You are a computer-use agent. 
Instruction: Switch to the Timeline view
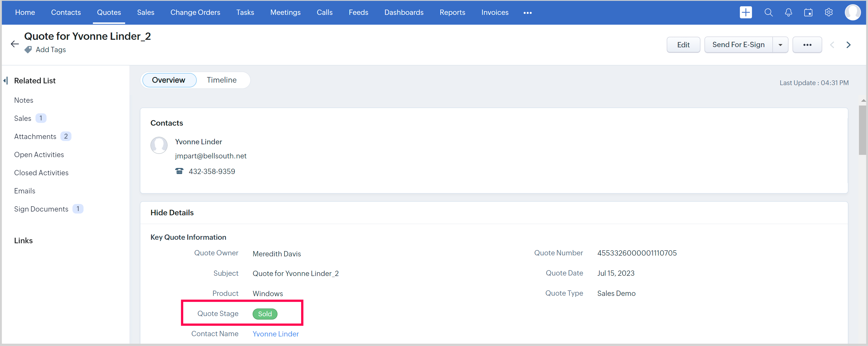[221, 80]
